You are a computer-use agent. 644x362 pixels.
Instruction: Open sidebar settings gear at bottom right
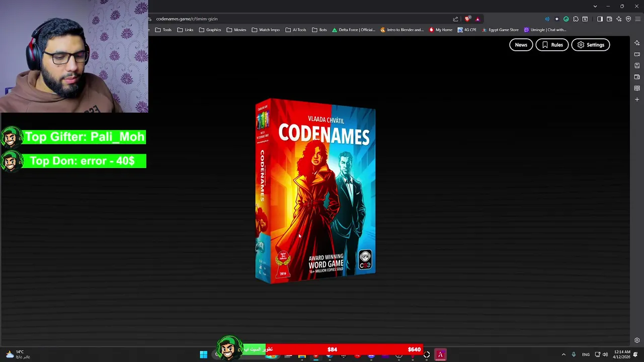click(637, 340)
